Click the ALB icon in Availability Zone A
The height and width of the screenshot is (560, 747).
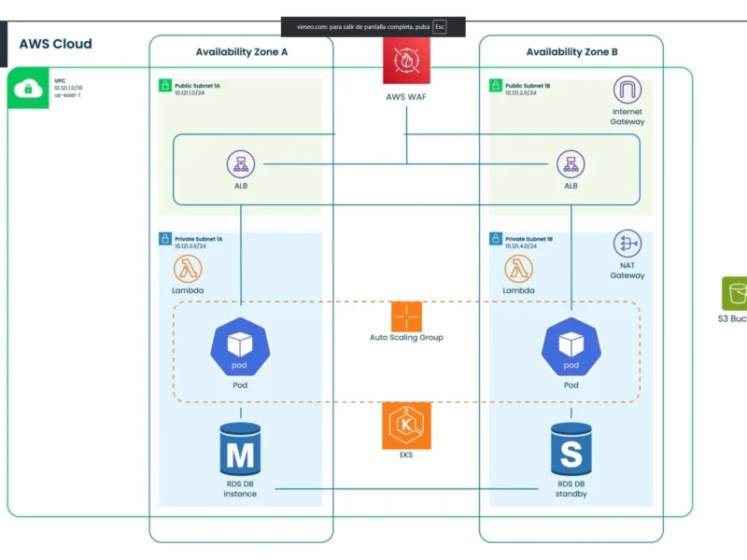241,164
